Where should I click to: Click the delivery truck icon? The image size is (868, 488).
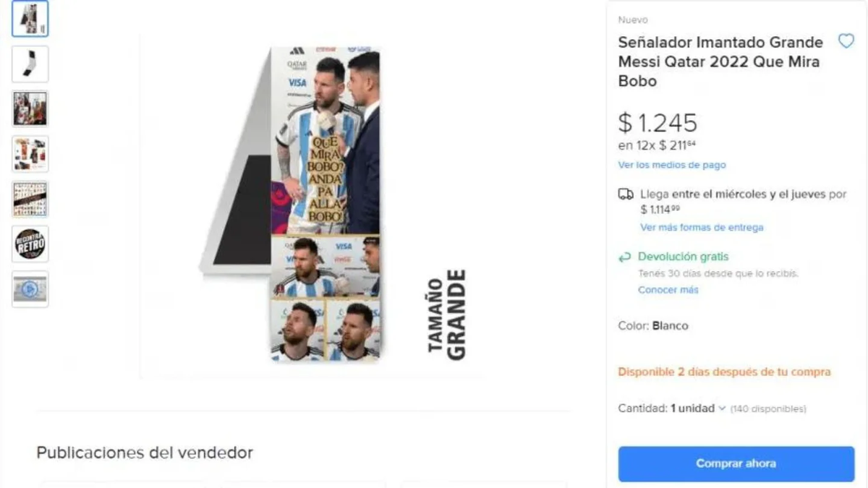point(626,194)
